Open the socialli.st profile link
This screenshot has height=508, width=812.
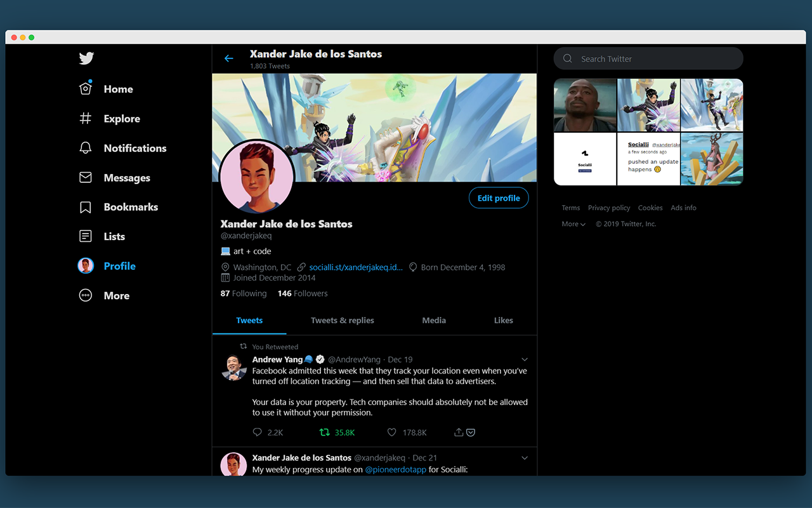tap(356, 267)
